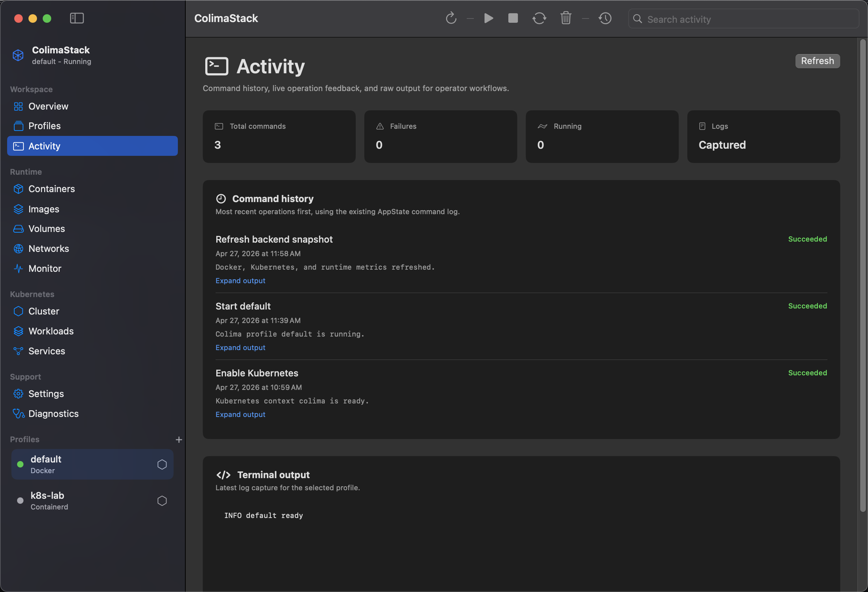This screenshot has height=592, width=868.
Task: Restart profile with circular arrows icon
Action: pyautogui.click(x=539, y=18)
